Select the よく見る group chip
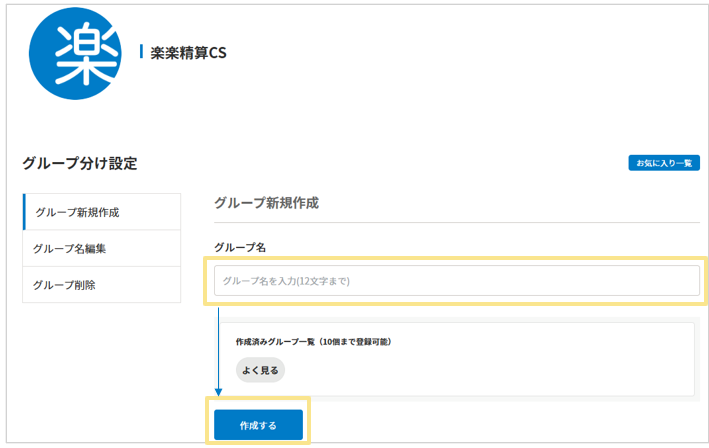 pyautogui.click(x=260, y=370)
